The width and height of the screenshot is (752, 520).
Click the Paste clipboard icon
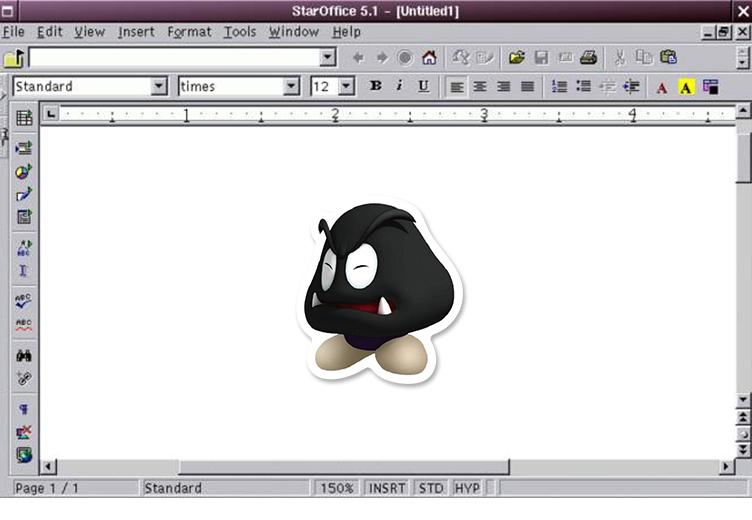tap(668, 58)
